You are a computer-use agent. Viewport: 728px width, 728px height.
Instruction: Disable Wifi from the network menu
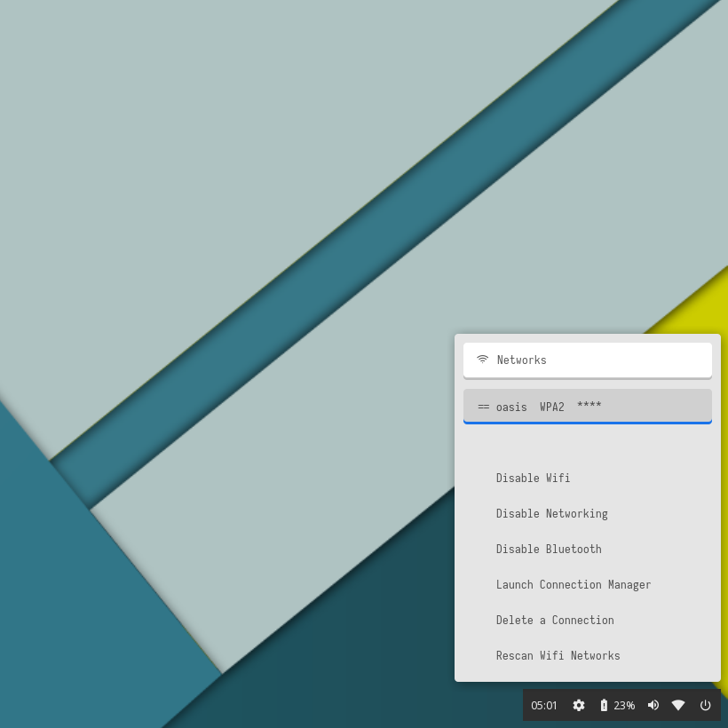tap(533, 478)
